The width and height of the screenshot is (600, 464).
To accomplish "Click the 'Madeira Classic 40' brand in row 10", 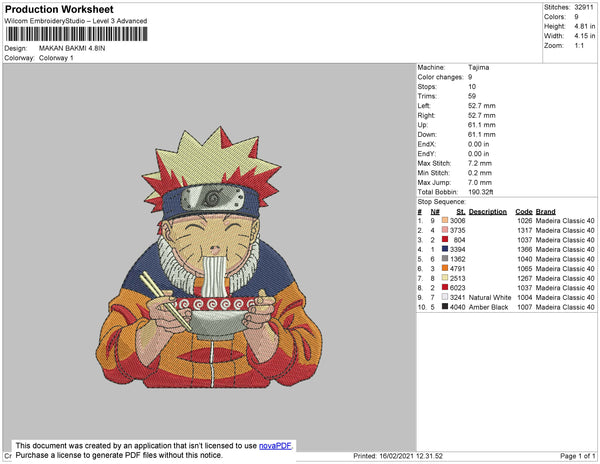I will coord(565,307).
